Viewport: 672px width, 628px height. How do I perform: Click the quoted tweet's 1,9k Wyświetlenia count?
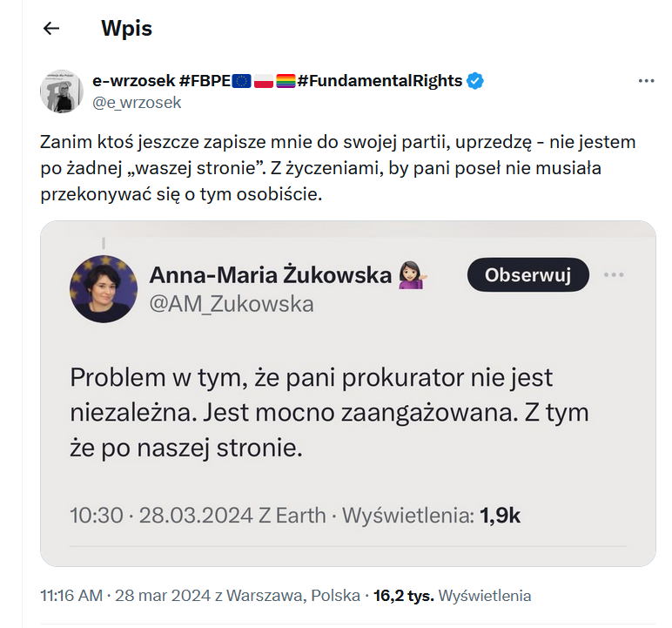pyautogui.click(x=431, y=515)
